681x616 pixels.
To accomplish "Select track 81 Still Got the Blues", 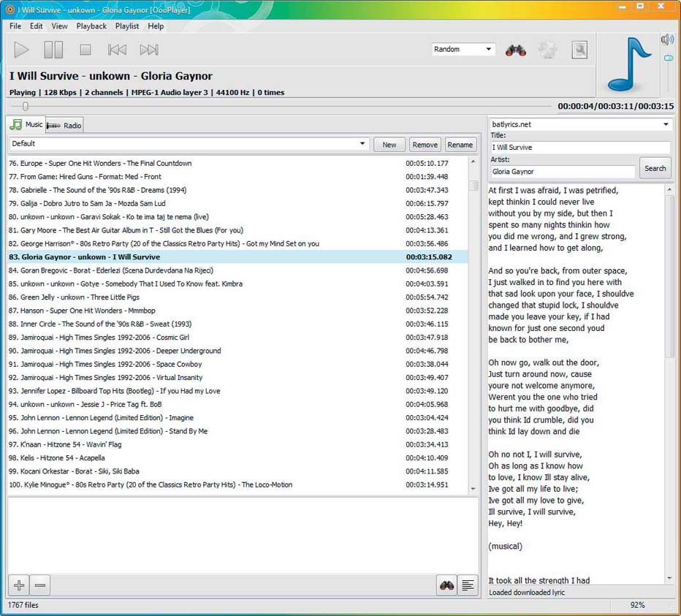I will click(237, 230).
